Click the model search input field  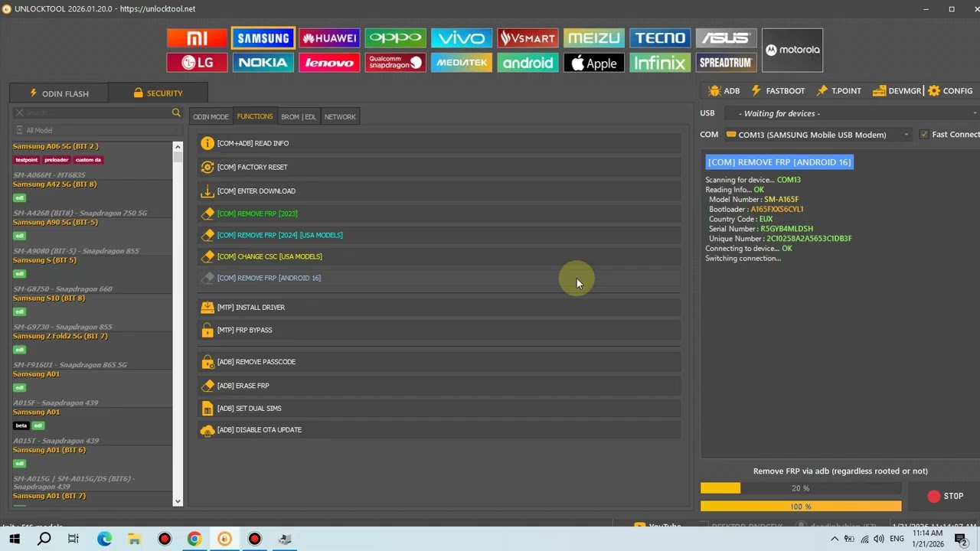98,113
